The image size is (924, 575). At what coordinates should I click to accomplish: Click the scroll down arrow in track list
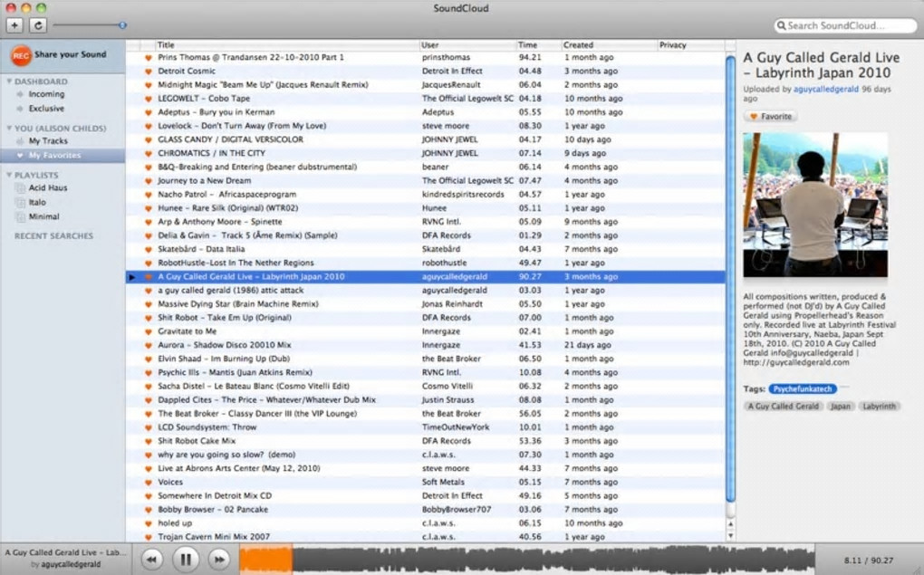click(x=731, y=536)
